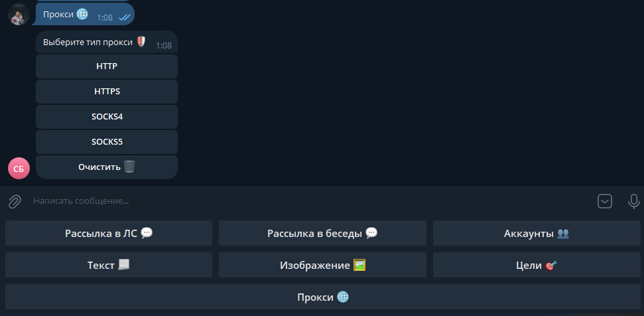Click the microphone voice message icon

click(x=634, y=201)
